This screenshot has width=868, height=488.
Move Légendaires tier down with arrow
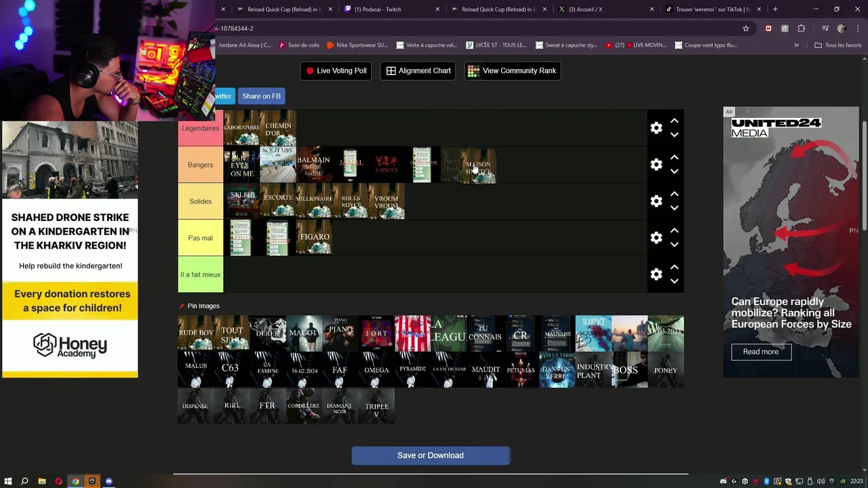[x=674, y=135]
